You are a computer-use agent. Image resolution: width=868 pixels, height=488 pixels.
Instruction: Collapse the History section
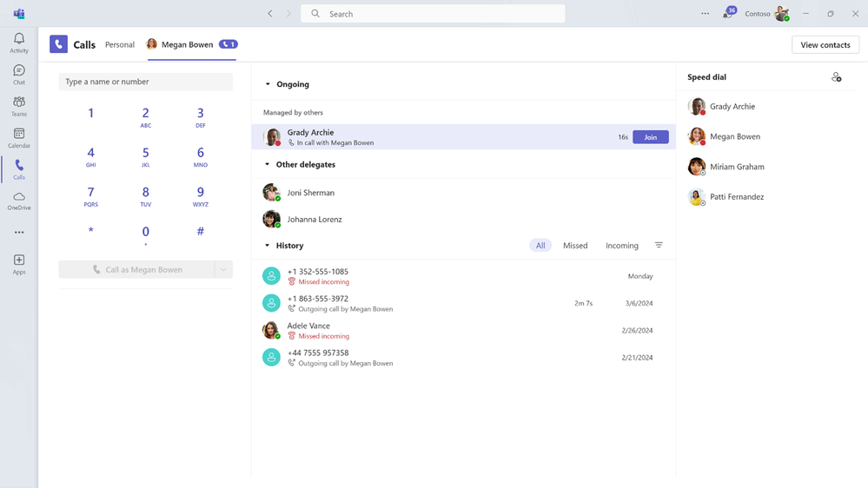coord(268,245)
